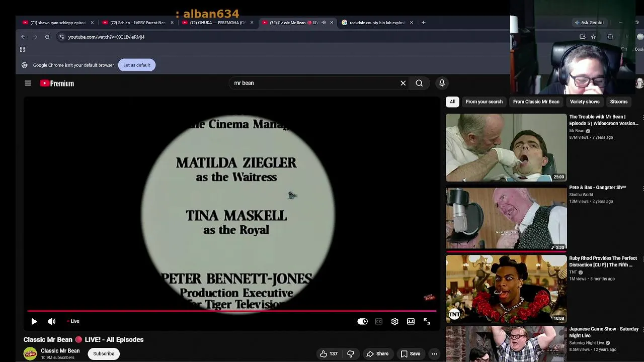Close the 'shawn ryan schlepp' tab
Screen dimensions: 644x362
point(92,23)
